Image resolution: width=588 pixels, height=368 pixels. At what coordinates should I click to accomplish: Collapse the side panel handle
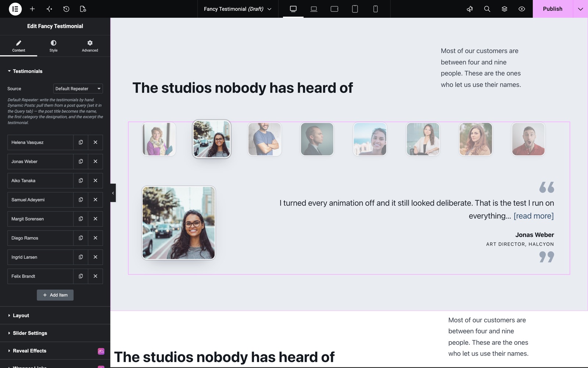click(113, 193)
